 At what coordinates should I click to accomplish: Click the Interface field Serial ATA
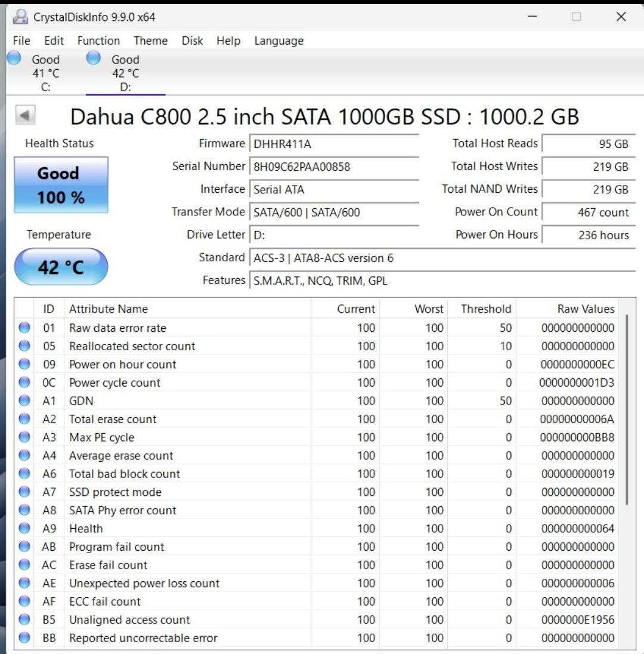pyautogui.click(x=335, y=189)
